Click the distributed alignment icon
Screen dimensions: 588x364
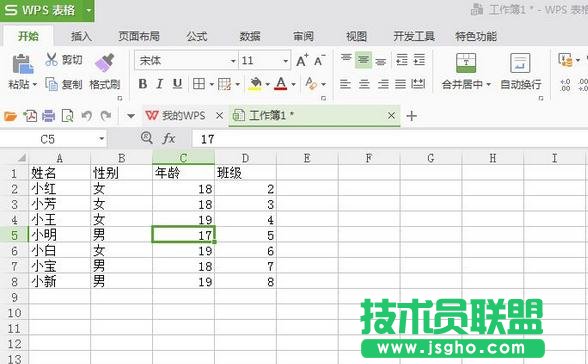(418, 84)
